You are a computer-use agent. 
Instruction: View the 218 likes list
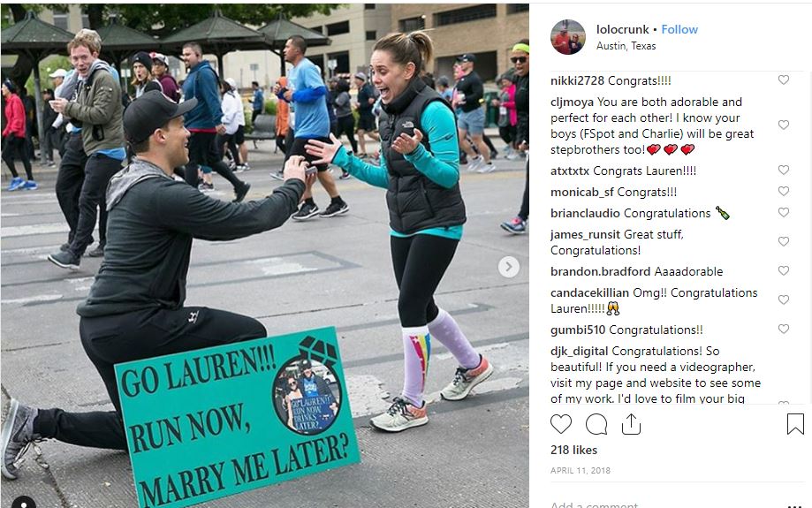(573, 450)
